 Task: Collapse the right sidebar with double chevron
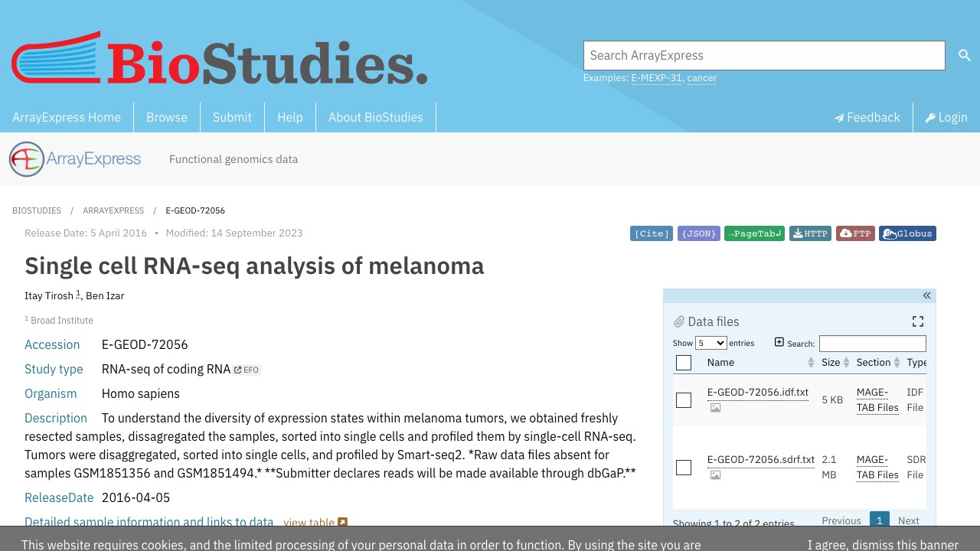[926, 295]
